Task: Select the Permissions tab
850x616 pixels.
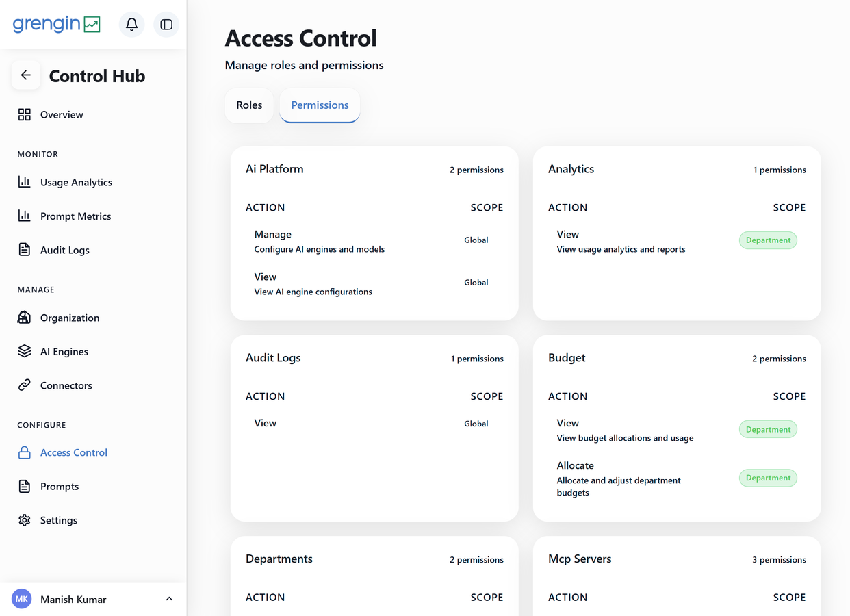Action: (320, 105)
